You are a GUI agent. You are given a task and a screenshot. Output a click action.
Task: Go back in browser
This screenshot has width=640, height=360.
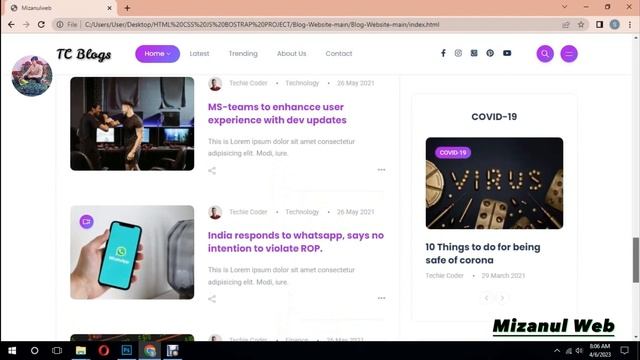coord(11,24)
